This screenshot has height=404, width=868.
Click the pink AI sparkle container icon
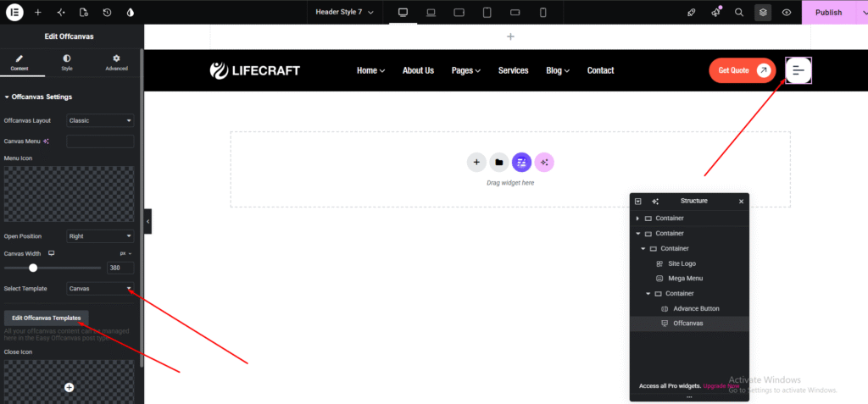[x=544, y=162]
